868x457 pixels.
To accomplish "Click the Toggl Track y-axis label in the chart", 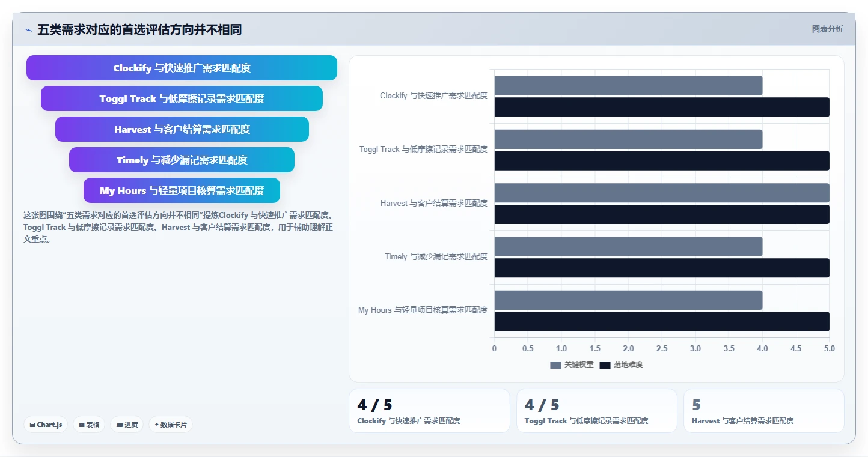I will click(x=424, y=149).
